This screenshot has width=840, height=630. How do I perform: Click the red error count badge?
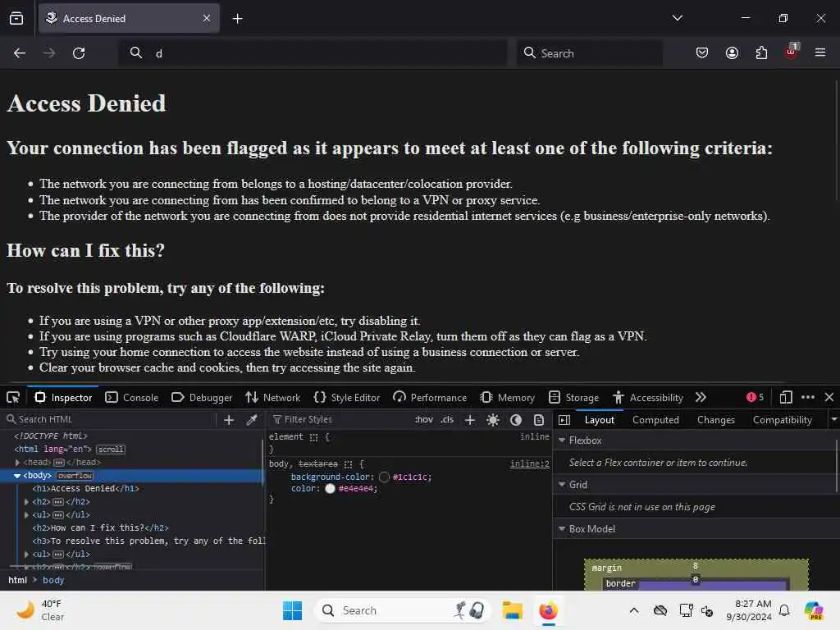point(755,397)
